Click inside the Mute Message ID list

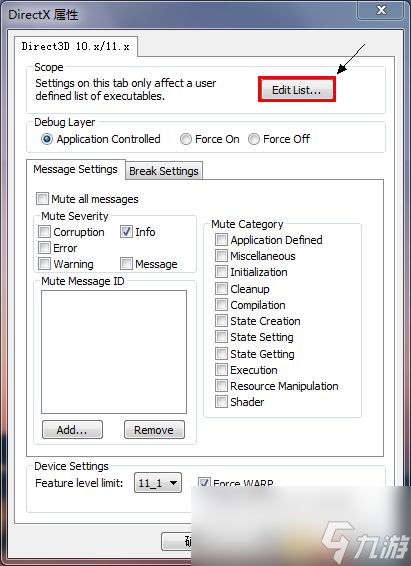click(x=114, y=352)
